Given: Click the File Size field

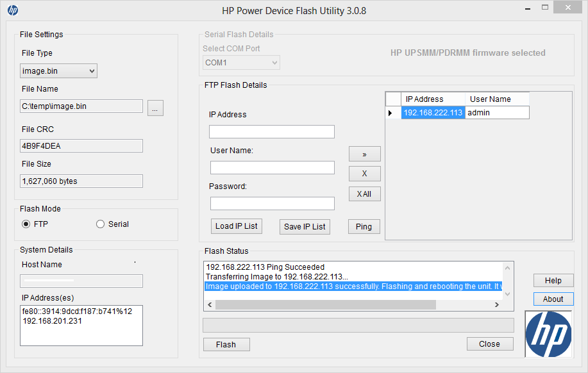Looking at the screenshot, I should coord(81,181).
